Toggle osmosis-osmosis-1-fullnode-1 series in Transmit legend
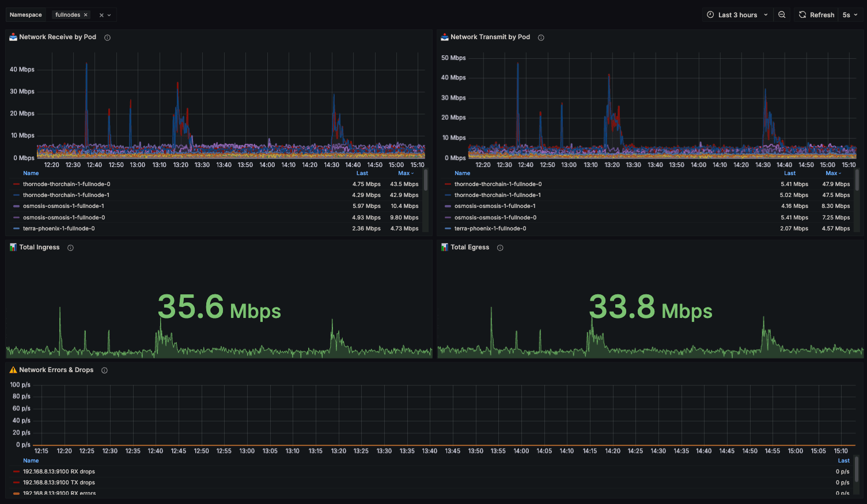Screen dimensions: 867x504 coord(495,206)
